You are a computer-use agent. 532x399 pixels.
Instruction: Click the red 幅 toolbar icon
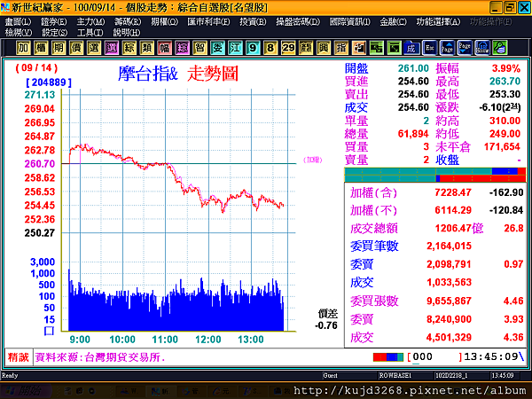tap(164, 48)
